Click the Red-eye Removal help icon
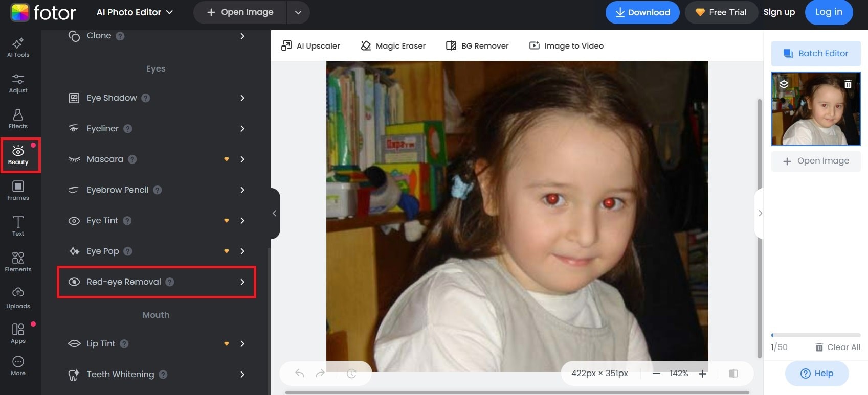868x395 pixels. (x=170, y=282)
